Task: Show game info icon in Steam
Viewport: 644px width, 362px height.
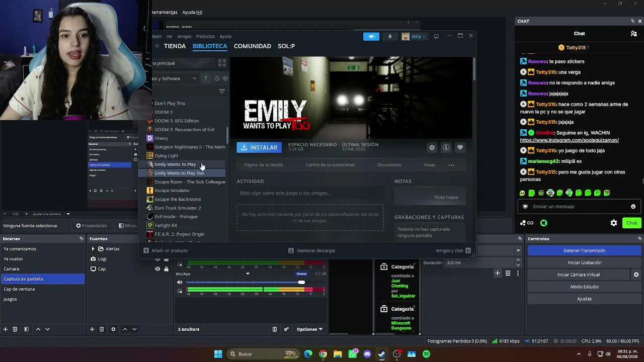Action: [446, 147]
